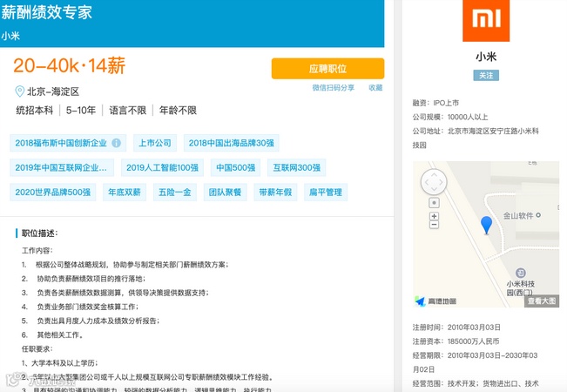
Task: Select the 中国500强 tag
Action: (x=235, y=167)
